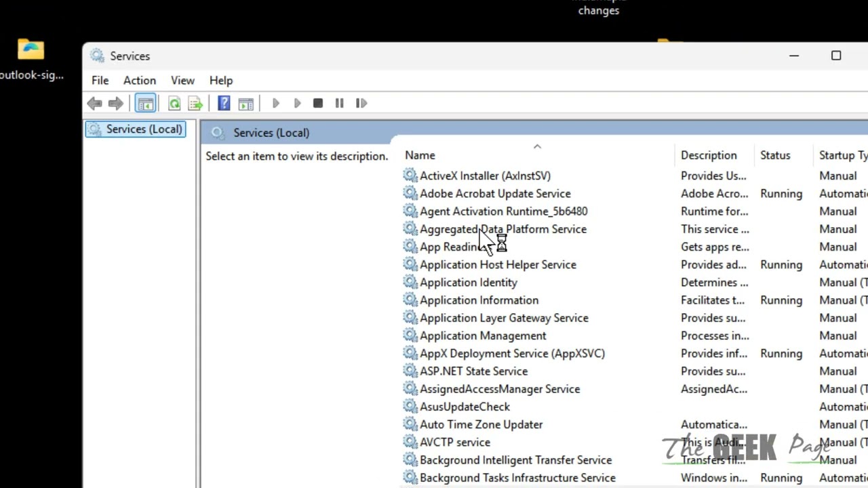This screenshot has height=488, width=868.
Task: Select Adobe Acrobat Update Service row
Action: tap(495, 193)
